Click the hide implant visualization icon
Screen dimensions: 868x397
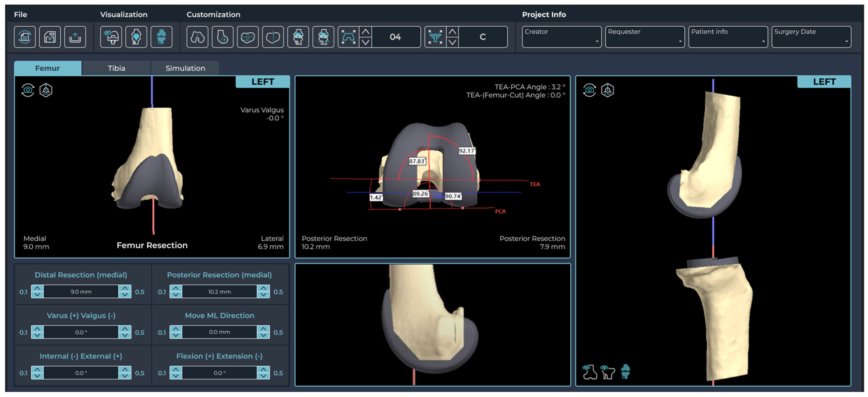(111, 37)
